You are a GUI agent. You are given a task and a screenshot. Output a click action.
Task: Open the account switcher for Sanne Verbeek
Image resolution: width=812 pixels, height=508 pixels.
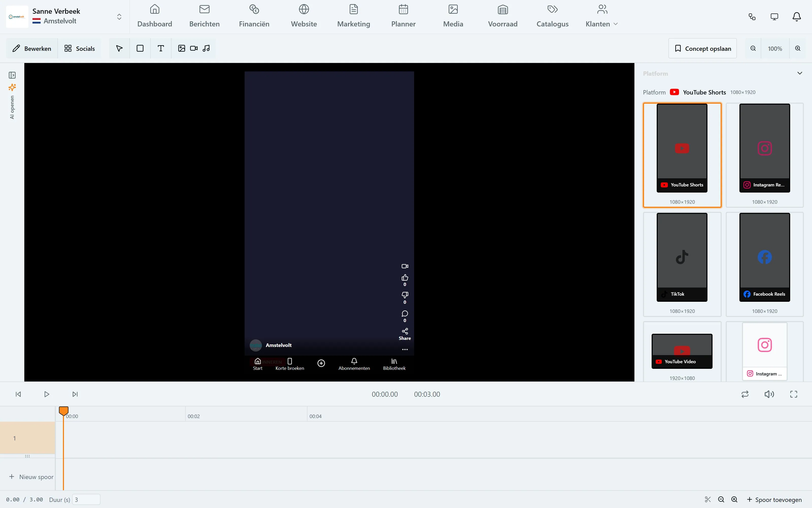119,17
